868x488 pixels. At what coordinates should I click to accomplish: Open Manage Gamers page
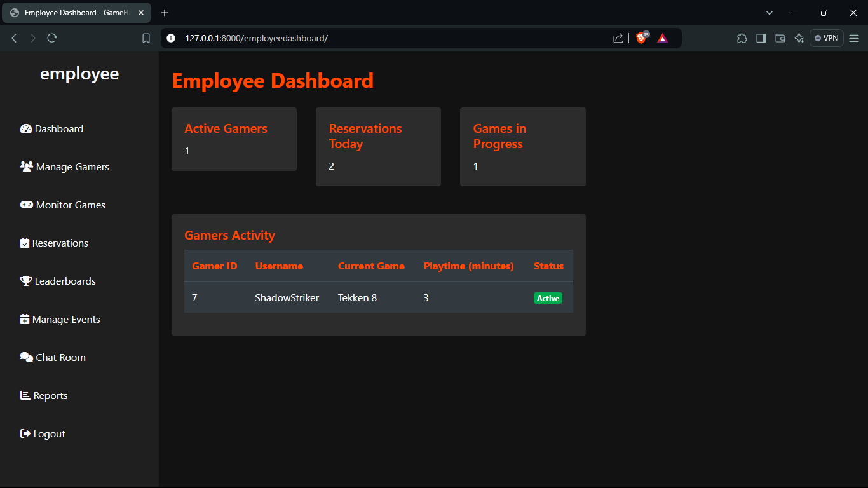[x=65, y=166]
